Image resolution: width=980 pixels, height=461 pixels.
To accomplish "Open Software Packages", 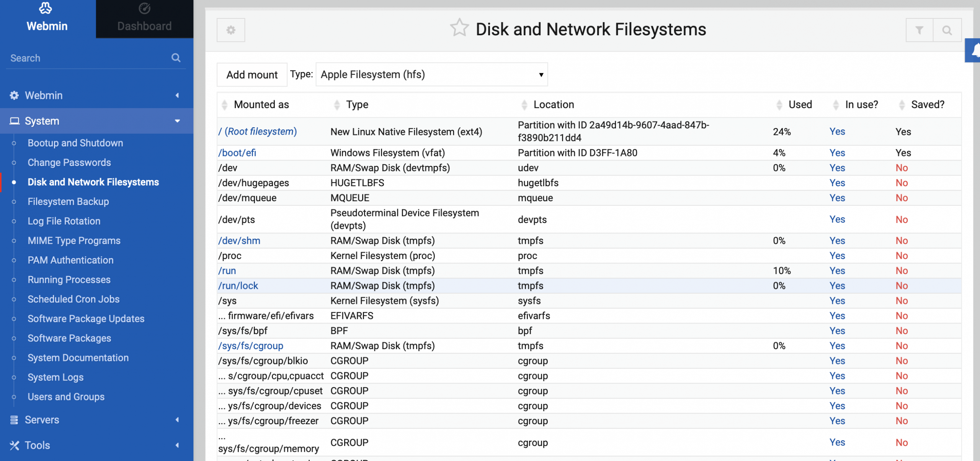I will (69, 338).
